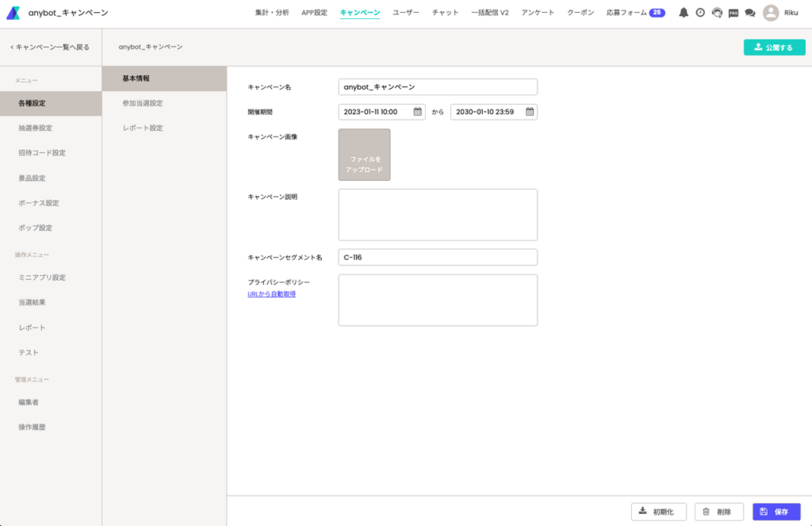The image size is (812, 526).
Task: Open the start date calendar picker
Action: [x=418, y=112]
